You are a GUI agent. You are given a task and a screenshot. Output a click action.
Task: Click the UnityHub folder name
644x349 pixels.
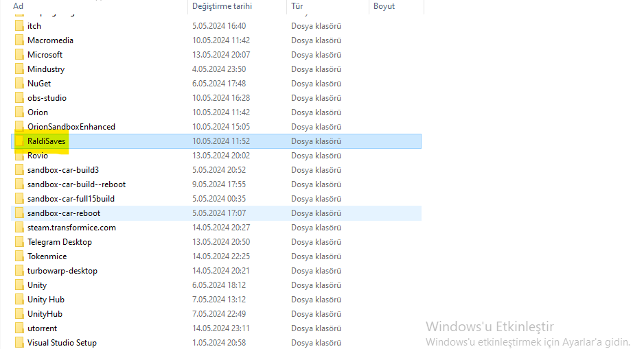tap(45, 314)
